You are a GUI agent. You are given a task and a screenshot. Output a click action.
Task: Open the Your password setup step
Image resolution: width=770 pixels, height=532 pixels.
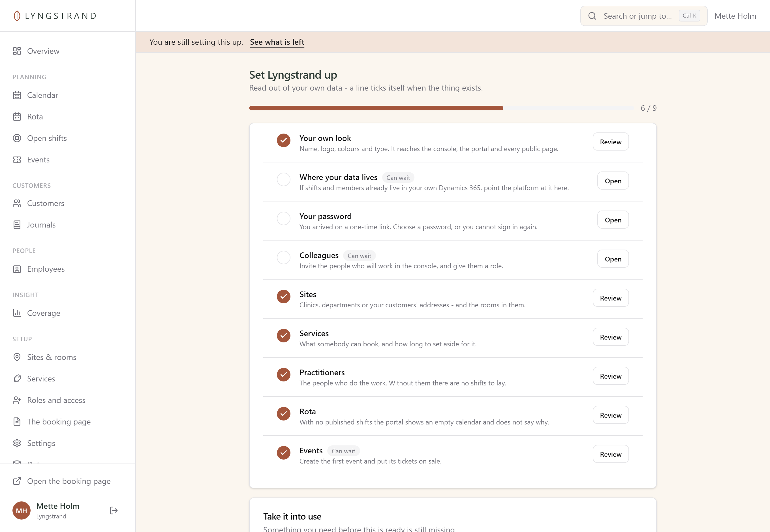click(613, 220)
